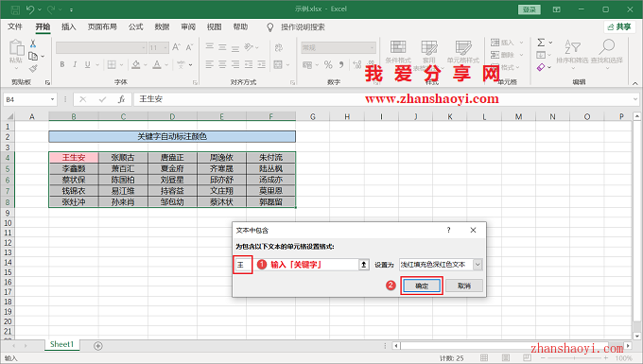
Task: Click the Cell Styles icon
Action: [463, 46]
